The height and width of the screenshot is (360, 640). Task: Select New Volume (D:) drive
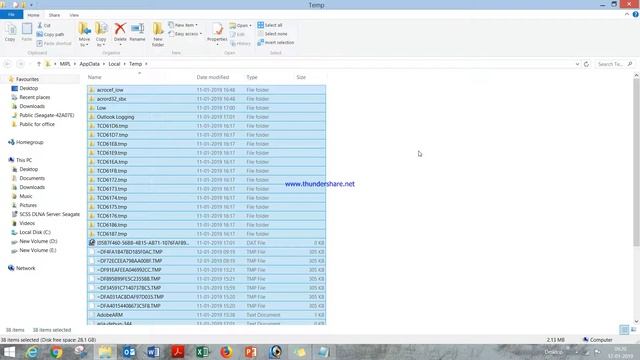38,241
